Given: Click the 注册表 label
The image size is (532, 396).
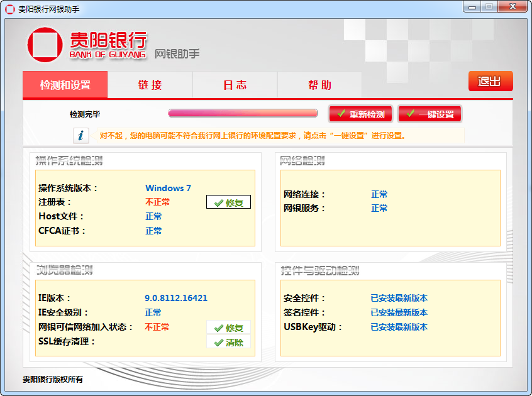Looking at the screenshot, I should click(55, 202).
